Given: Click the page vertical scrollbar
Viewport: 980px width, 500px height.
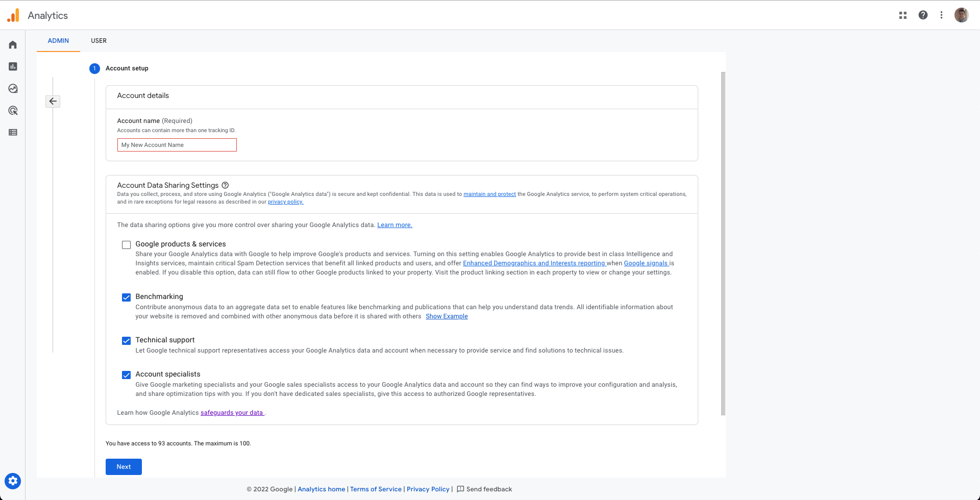Looking at the screenshot, I should [723, 243].
